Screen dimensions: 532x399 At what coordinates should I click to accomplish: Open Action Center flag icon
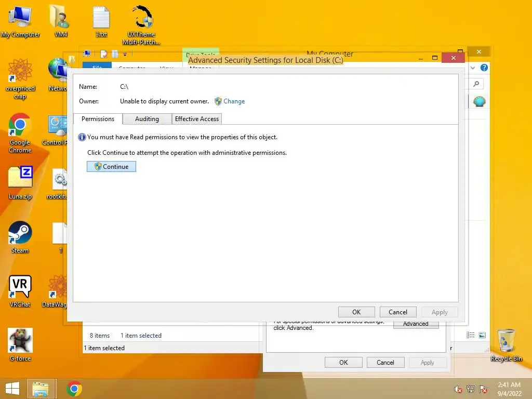[x=483, y=389]
